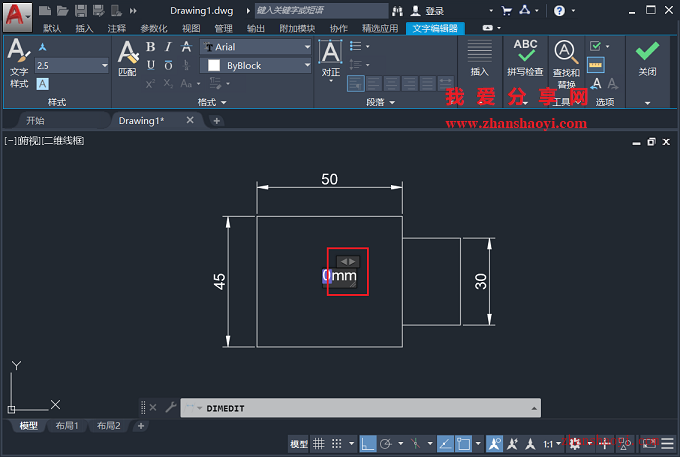Click the Bold formatting icon
Viewport: 680px width, 457px height.
click(150, 46)
